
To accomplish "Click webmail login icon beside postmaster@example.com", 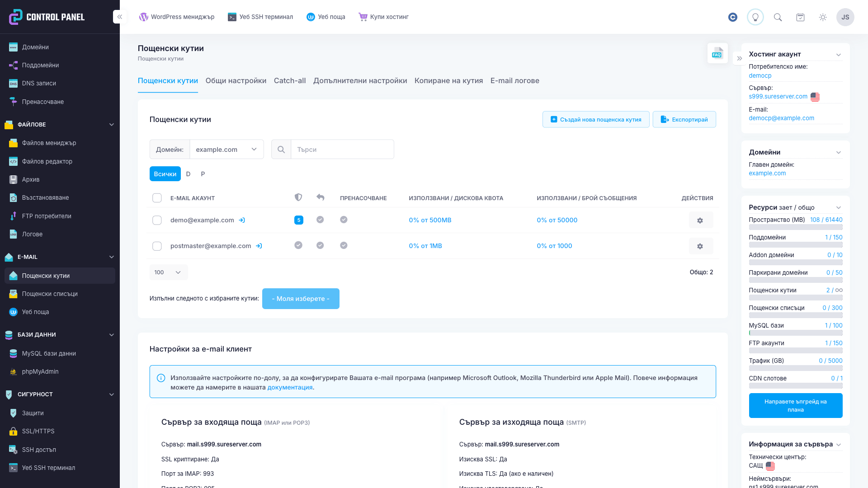I will click(x=259, y=246).
